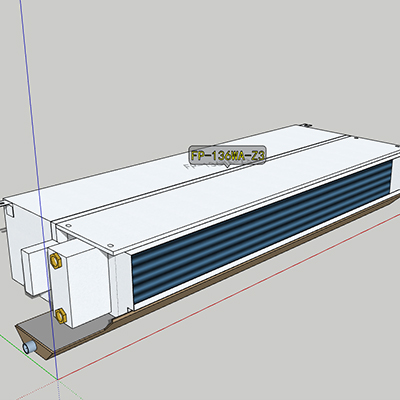Click the gray drain pipe outlet
Screen dimensions: 400x400
(29, 347)
